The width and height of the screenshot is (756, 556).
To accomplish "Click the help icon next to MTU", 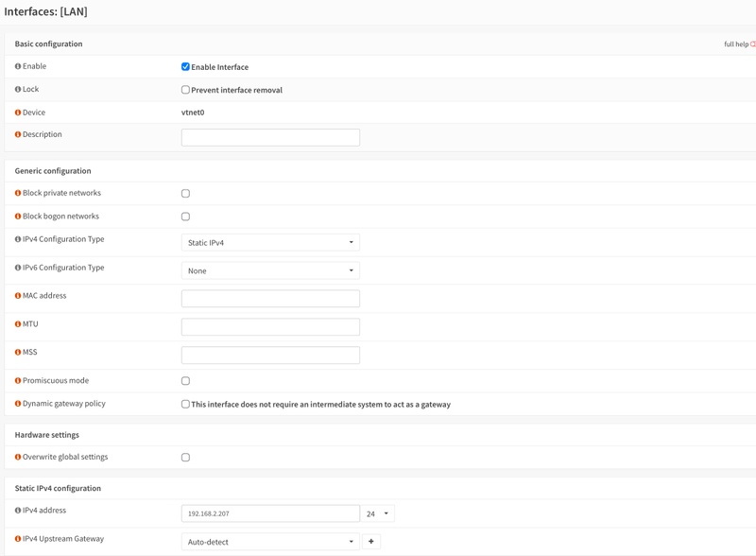I will [x=18, y=324].
